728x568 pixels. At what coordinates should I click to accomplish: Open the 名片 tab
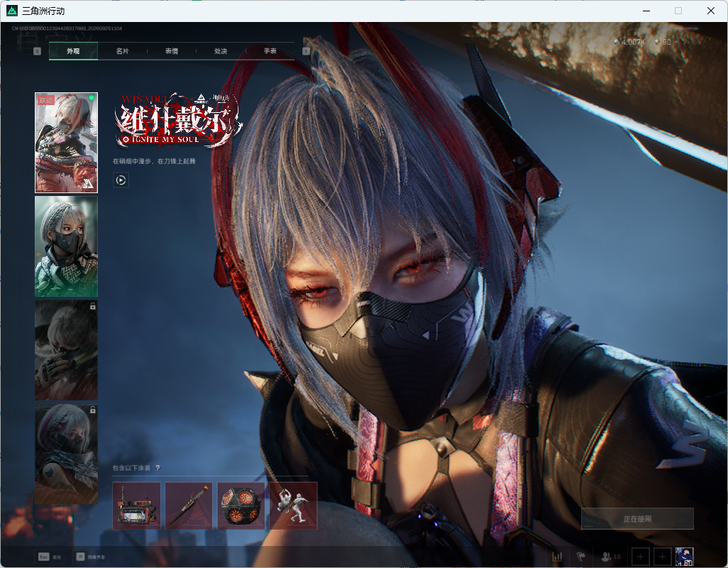pos(122,51)
